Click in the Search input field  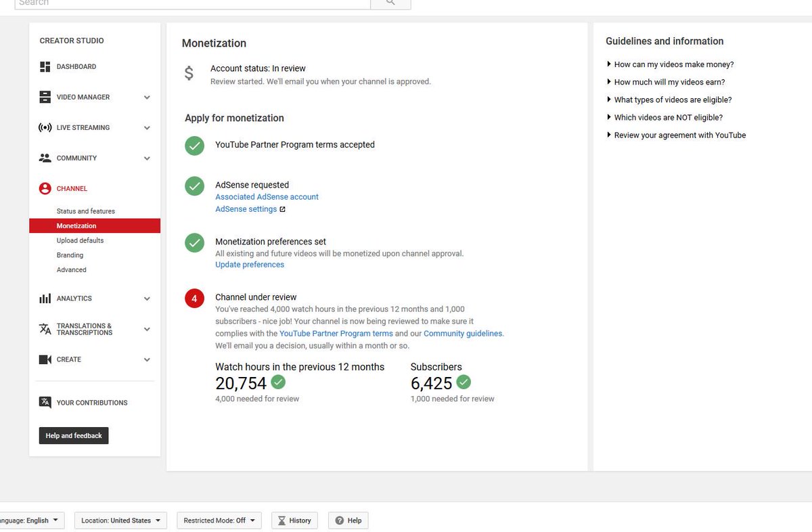[192, 3]
